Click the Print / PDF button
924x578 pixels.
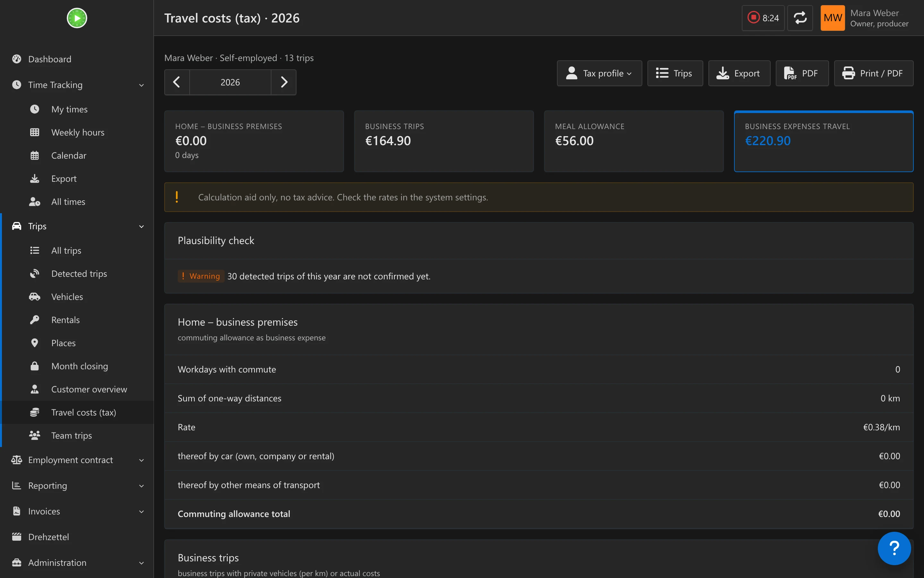point(874,74)
